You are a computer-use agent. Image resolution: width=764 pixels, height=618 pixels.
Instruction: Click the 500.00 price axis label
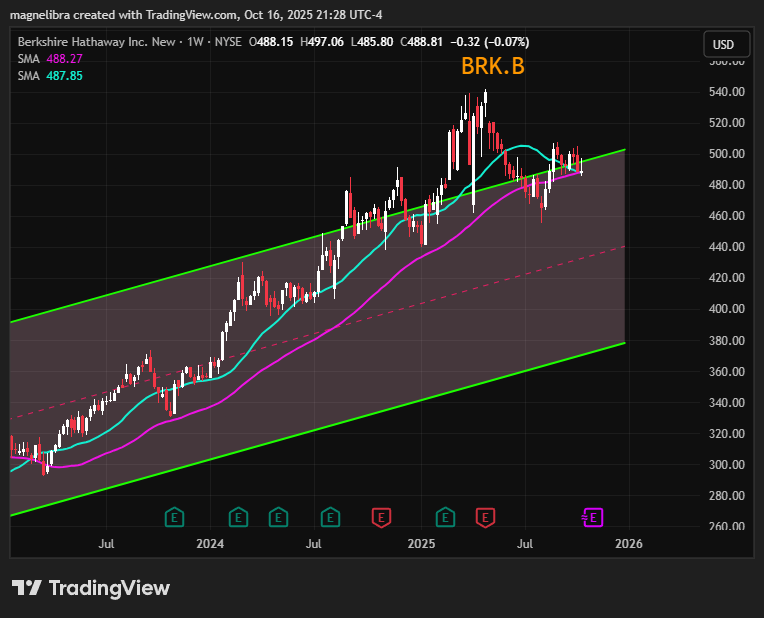tap(727, 154)
